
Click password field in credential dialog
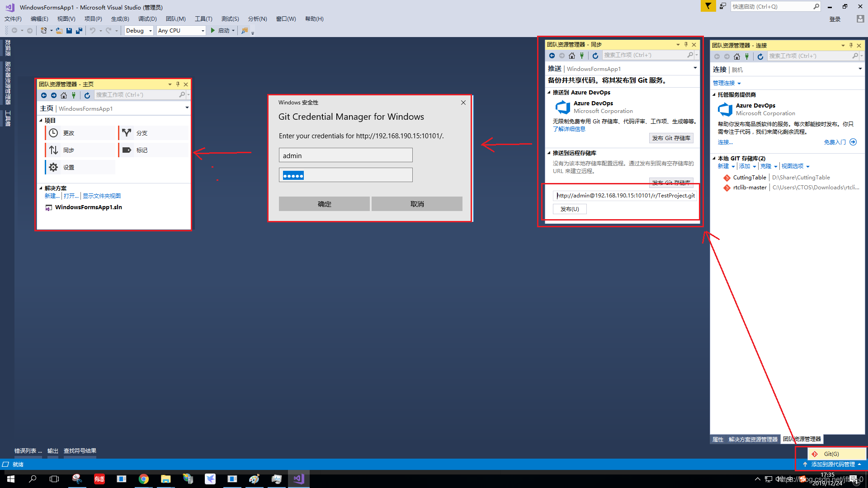click(346, 175)
